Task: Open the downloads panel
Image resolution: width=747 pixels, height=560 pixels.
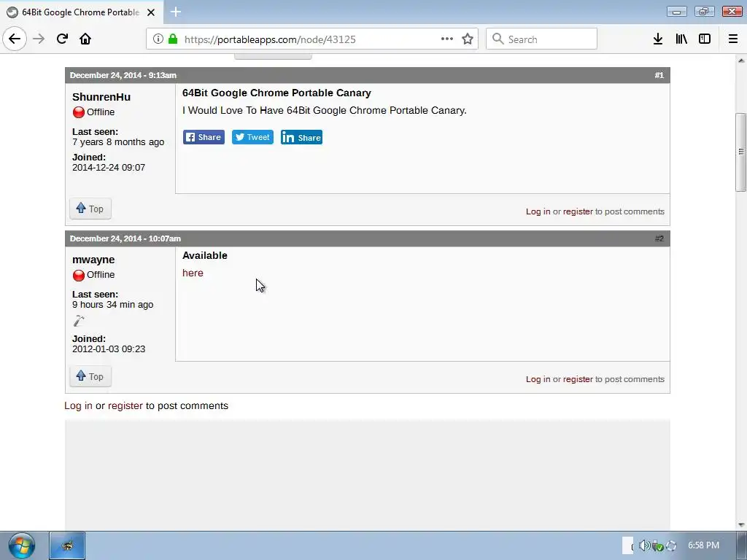Action: [658, 39]
